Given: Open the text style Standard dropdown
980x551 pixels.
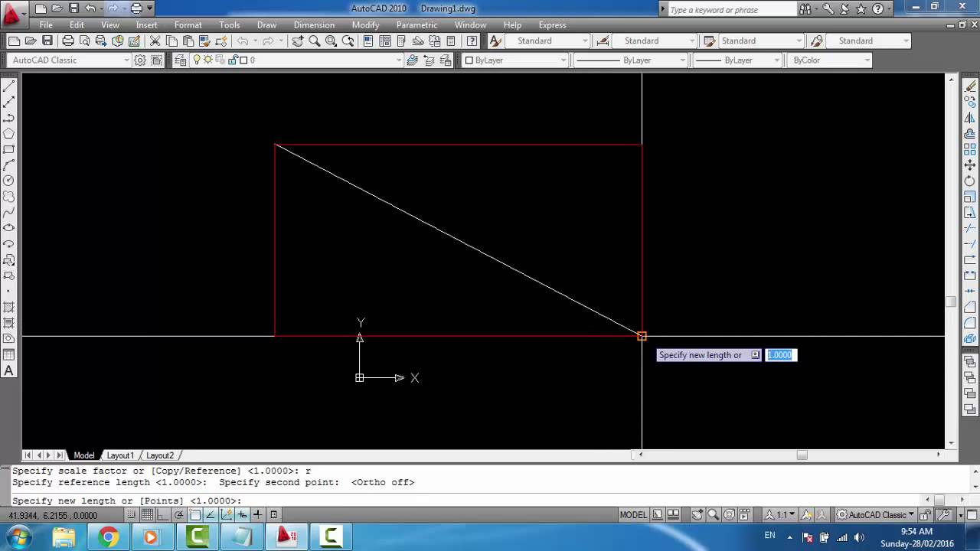Looking at the screenshot, I should (x=547, y=41).
